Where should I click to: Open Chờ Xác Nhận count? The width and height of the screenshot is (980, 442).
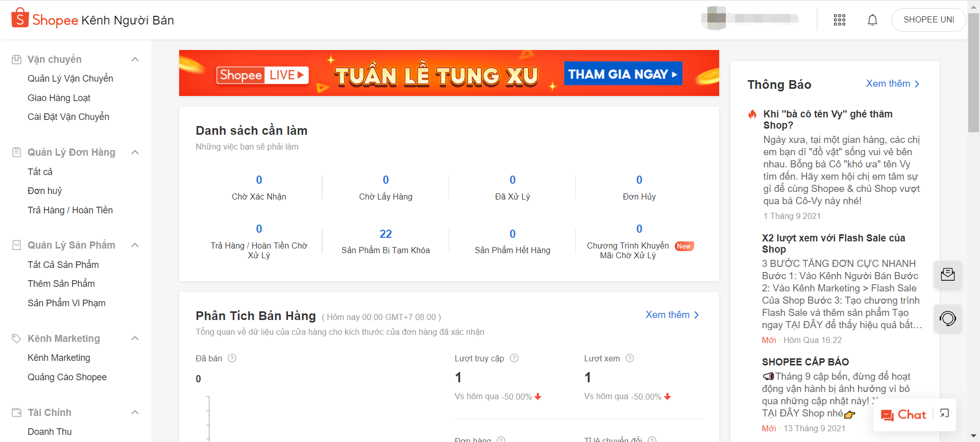point(259,187)
